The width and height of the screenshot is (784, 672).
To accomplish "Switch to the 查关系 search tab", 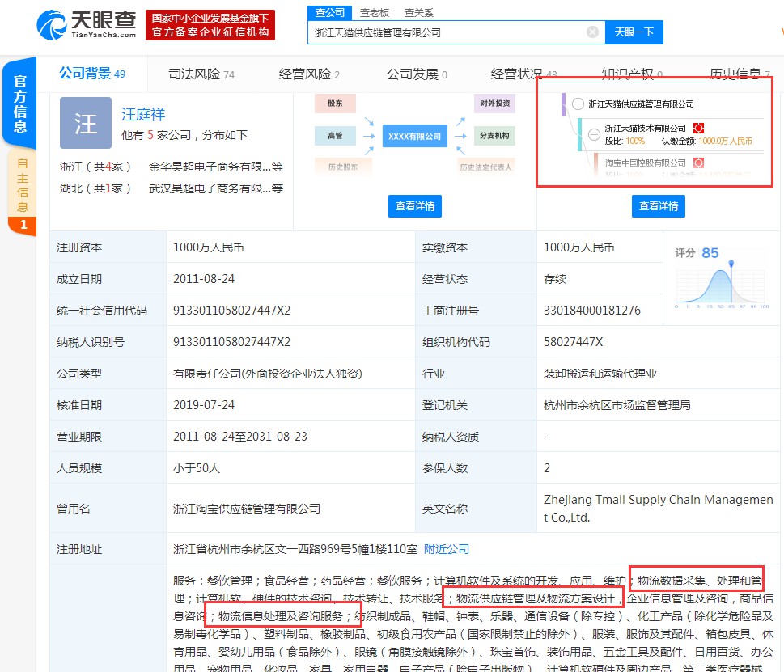I will click(x=418, y=13).
